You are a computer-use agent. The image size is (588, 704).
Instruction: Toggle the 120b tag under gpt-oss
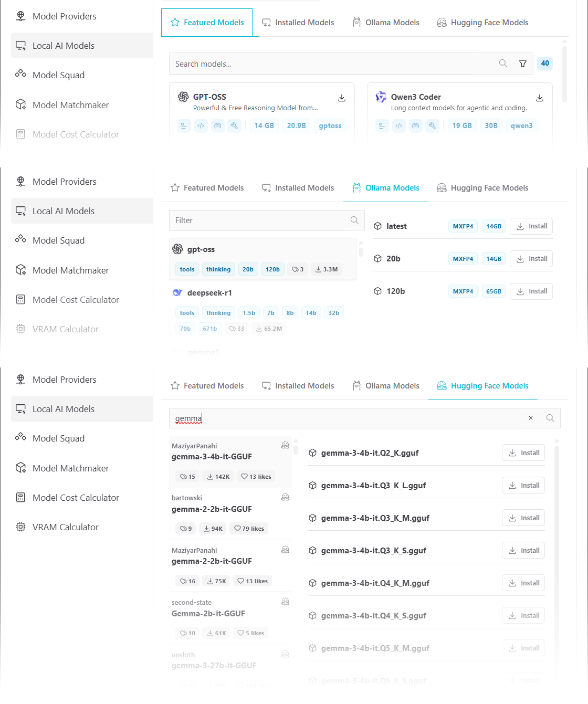point(272,269)
